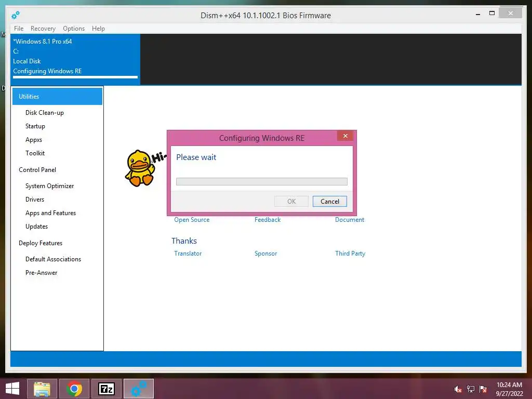
Task: Click the Dism++ taskbar icon
Action: (139, 389)
